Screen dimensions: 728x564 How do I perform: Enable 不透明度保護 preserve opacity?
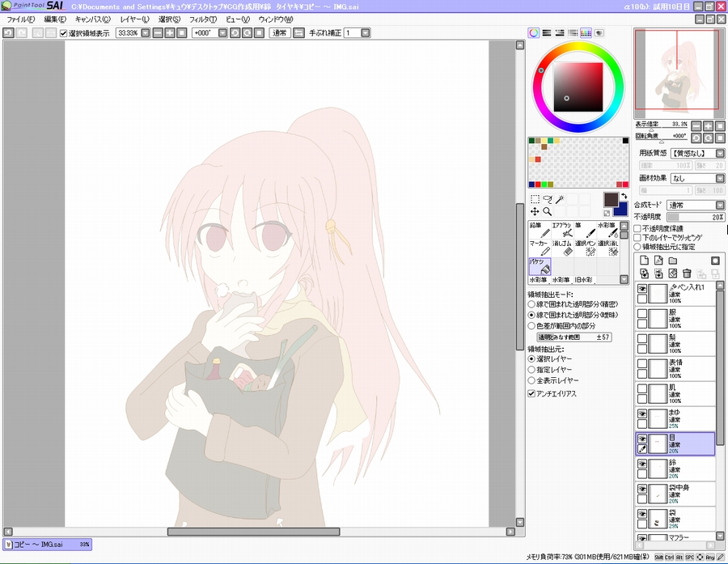637,228
